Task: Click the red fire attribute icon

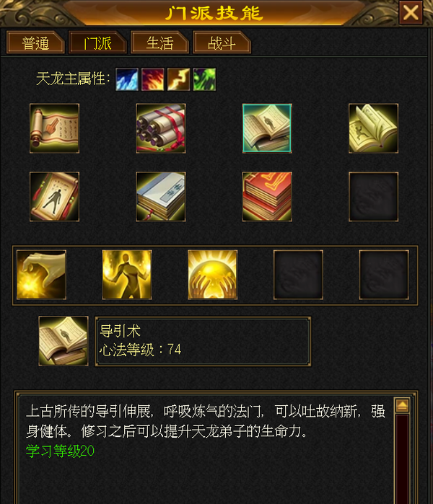Action: click(153, 79)
